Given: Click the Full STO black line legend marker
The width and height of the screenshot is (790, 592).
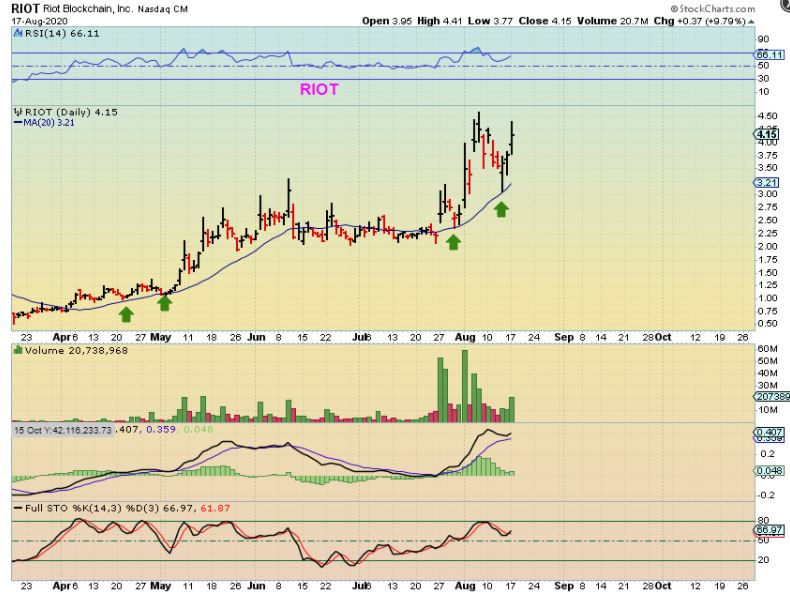Looking at the screenshot, I should tap(18, 508).
